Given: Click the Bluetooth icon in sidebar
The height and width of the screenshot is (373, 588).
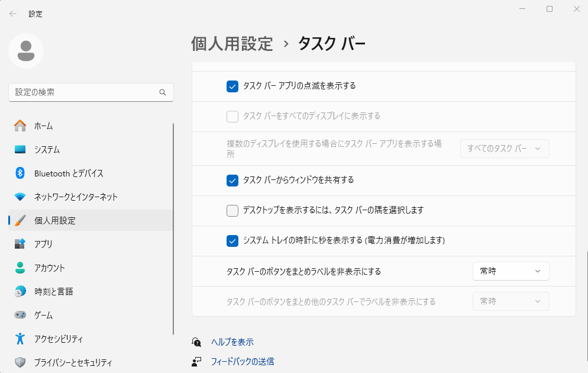Looking at the screenshot, I should tap(20, 173).
